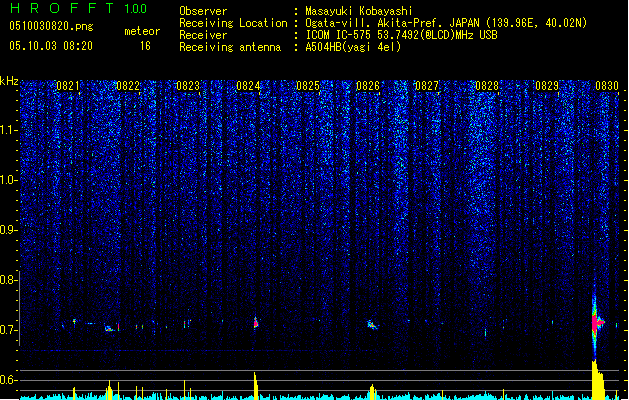
Task: Click the 1.1 kHz axis label
Action: coord(9,130)
